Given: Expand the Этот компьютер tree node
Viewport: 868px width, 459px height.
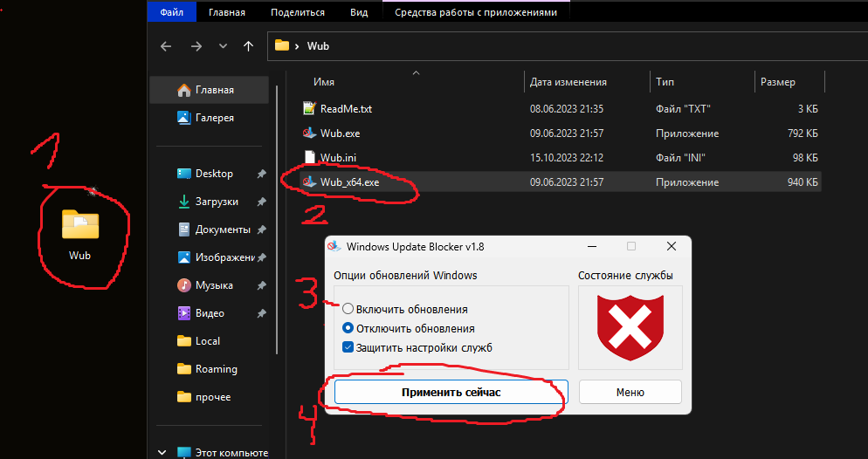Looking at the screenshot, I should tap(162, 453).
